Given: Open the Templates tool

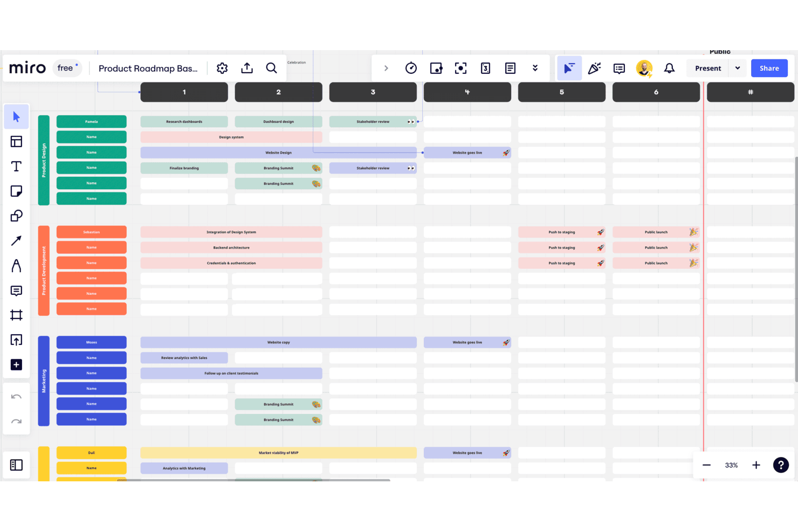Looking at the screenshot, I should 16,142.
